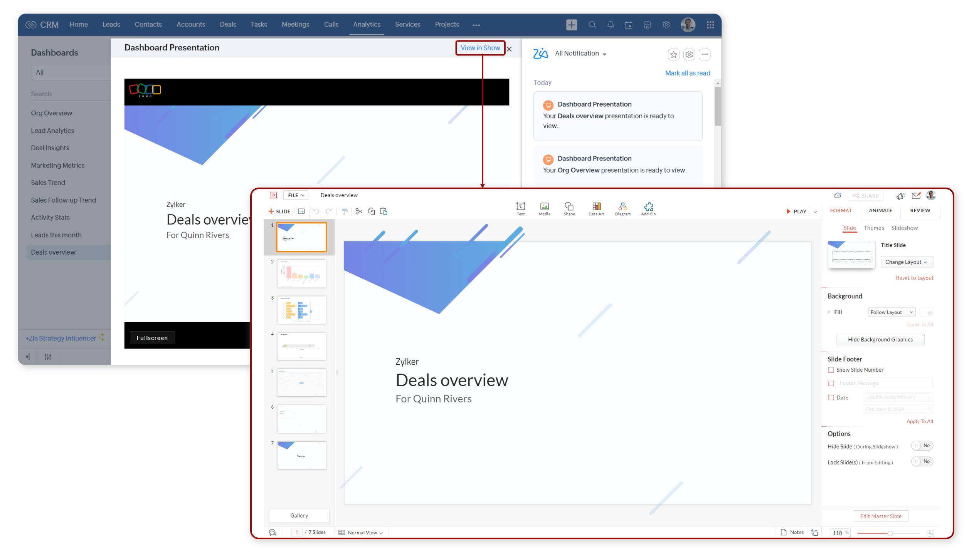Click the scissors cut icon
974x560 pixels.
click(358, 211)
